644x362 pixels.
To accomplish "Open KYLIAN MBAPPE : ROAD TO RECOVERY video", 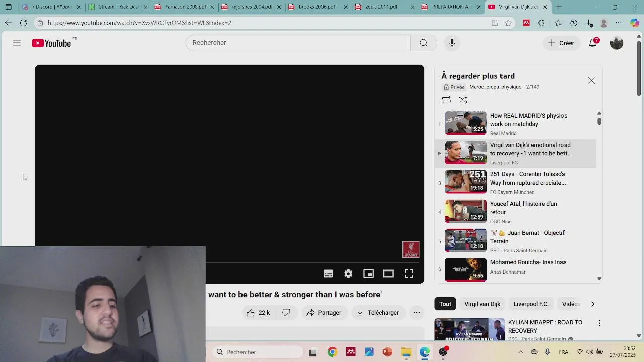I will (545, 327).
